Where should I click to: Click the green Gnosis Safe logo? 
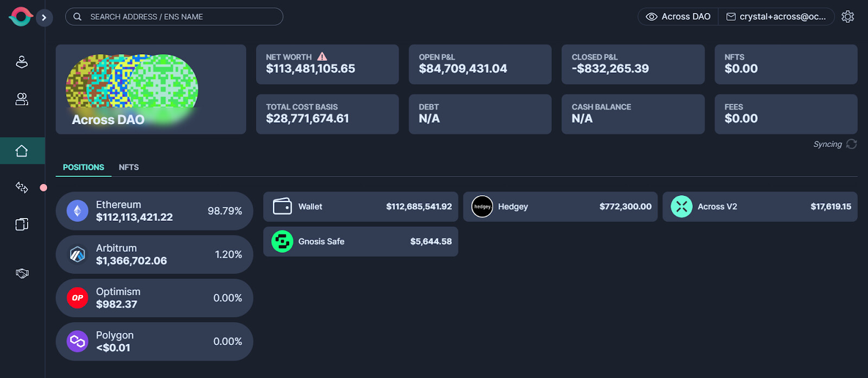click(282, 241)
